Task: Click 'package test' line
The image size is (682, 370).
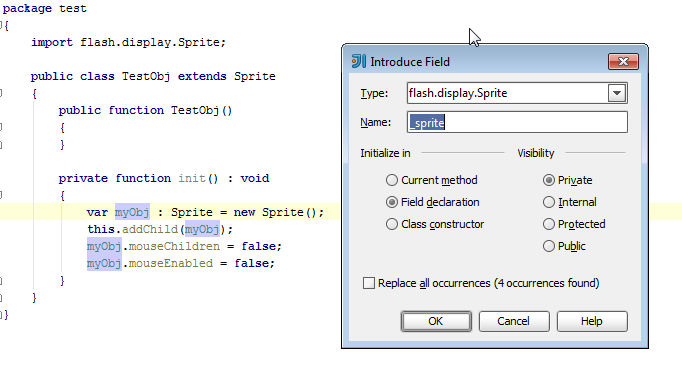Action: point(44,8)
